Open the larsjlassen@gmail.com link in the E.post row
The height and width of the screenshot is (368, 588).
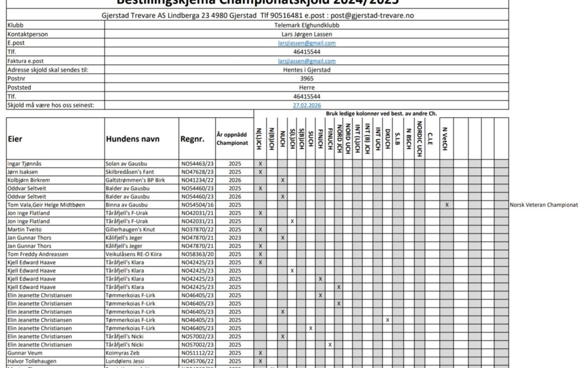[x=307, y=43]
